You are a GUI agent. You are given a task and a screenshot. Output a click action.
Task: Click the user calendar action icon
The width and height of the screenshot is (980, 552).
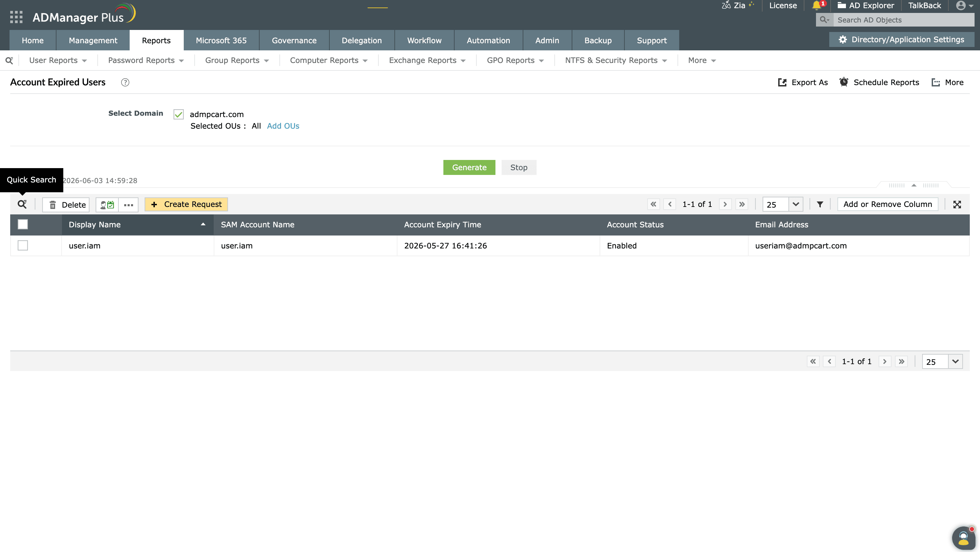(x=107, y=205)
